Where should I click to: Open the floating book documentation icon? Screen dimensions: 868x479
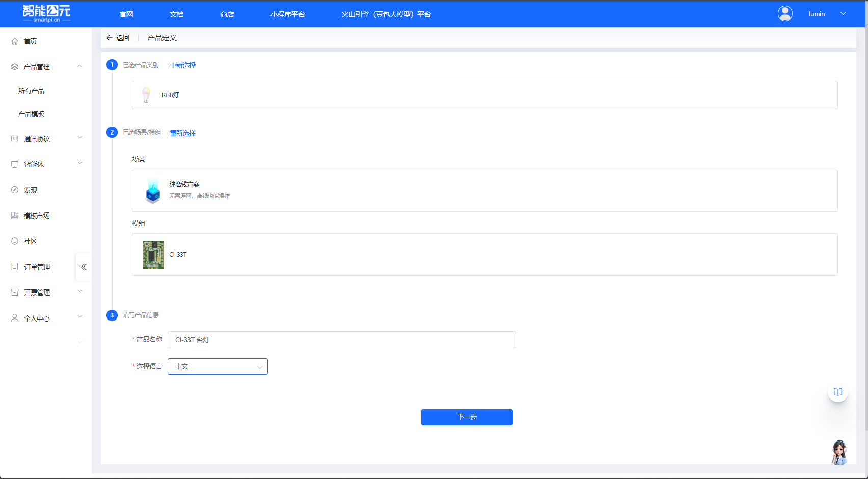(x=838, y=392)
